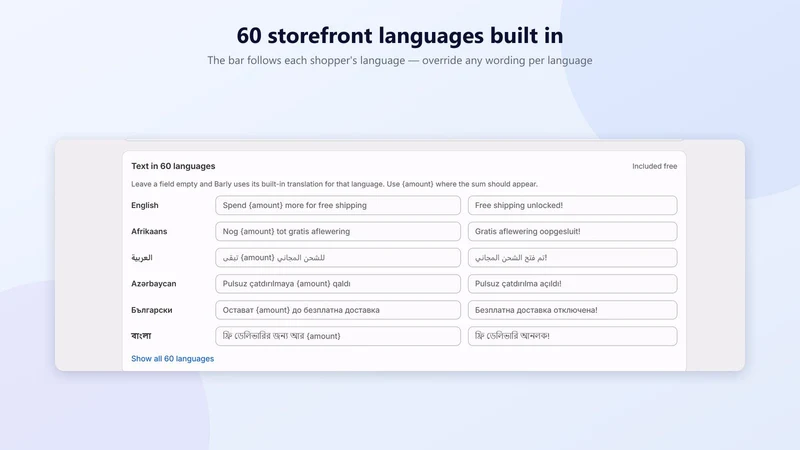
Task: Click the 'Безплатна доставка отключена!' field
Action: pos(572,310)
